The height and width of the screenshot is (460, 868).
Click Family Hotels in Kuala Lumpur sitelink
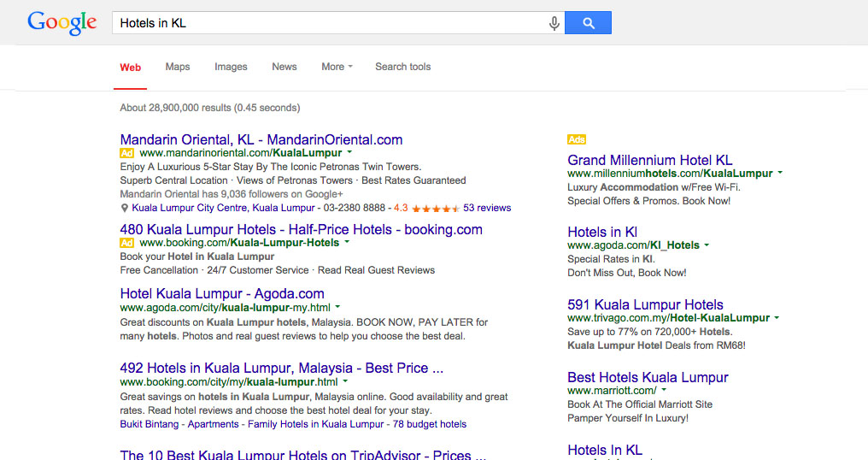pyautogui.click(x=315, y=424)
